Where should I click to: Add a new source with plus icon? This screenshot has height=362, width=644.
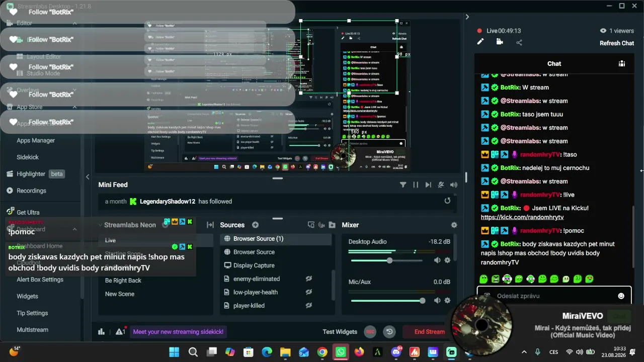click(255, 225)
